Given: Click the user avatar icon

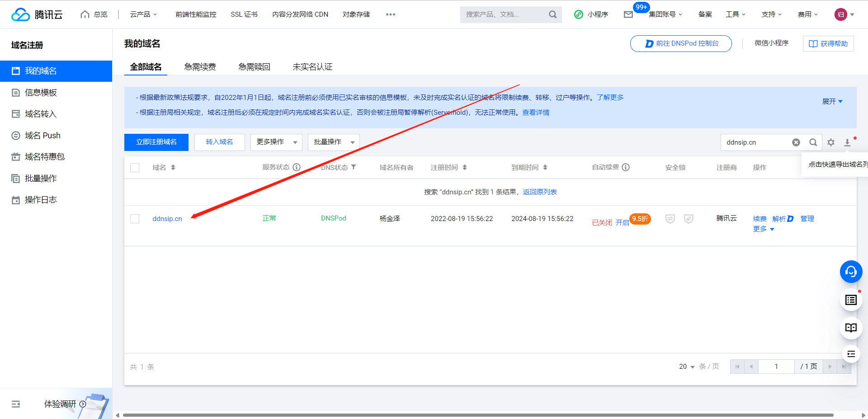Looking at the screenshot, I should coord(840,14).
